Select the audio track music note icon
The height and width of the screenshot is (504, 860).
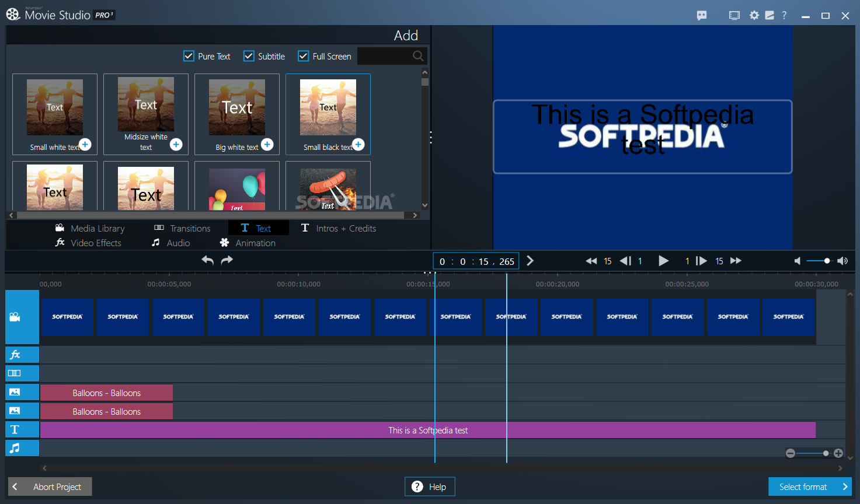[22, 448]
